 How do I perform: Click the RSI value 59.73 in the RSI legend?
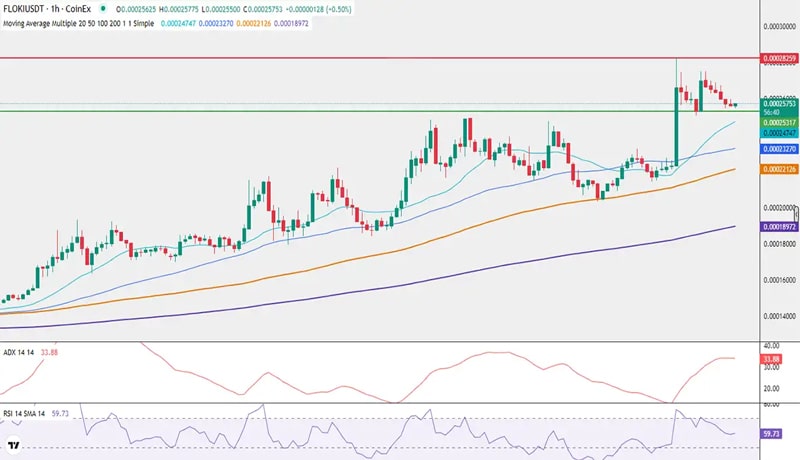coord(60,414)
